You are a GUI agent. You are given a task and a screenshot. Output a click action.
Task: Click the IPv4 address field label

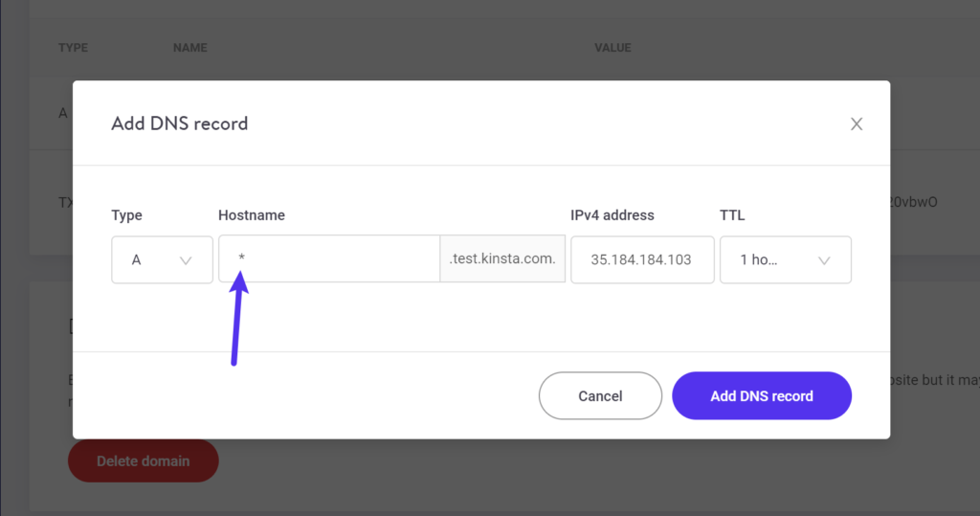612,215
